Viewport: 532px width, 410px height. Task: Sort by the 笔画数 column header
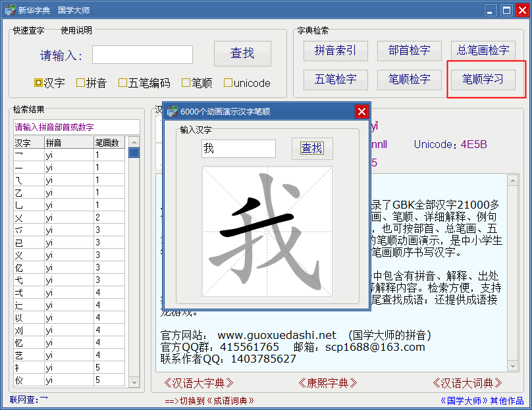109,142
